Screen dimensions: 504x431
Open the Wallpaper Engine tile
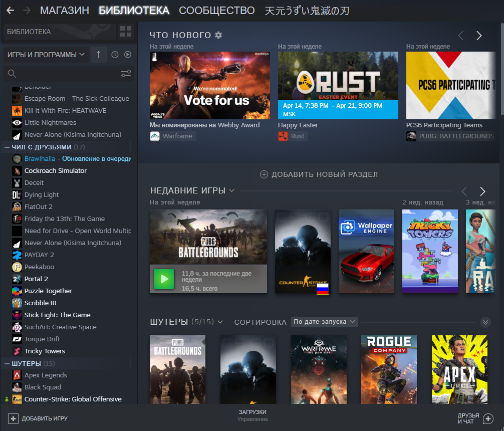click(366, 251)
